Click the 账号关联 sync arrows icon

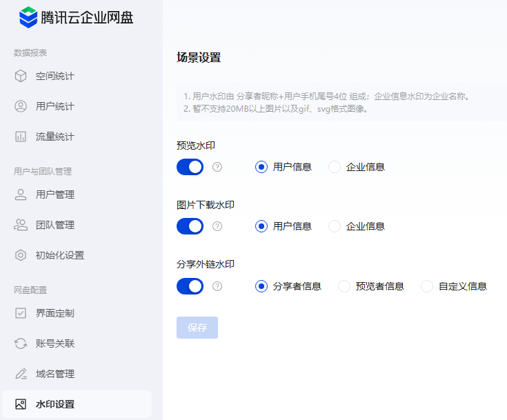coord(21,343)
